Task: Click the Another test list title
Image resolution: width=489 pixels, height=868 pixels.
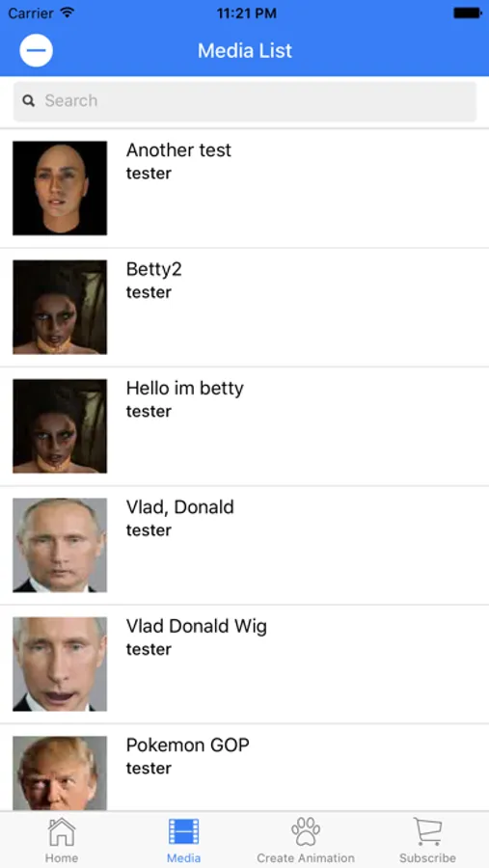Action: 178,150
